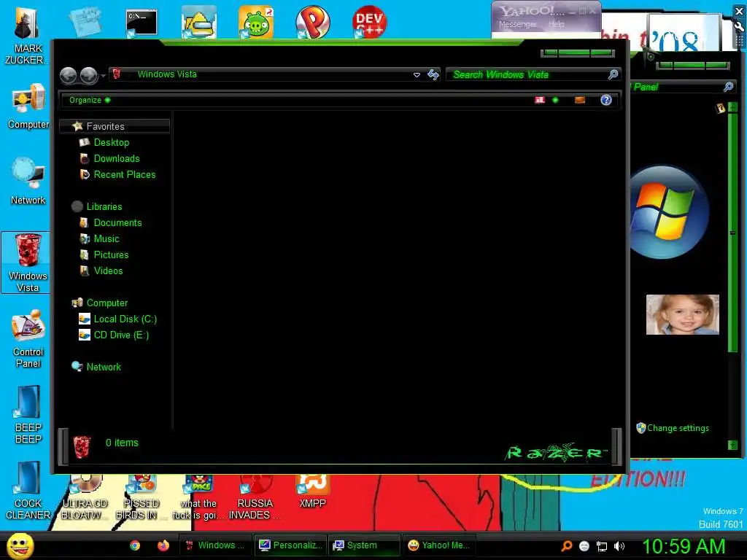This screenshot has height=560, width=747.
Task: Click the search magnifier in Control Panel window
Action: tap(728, 87)
